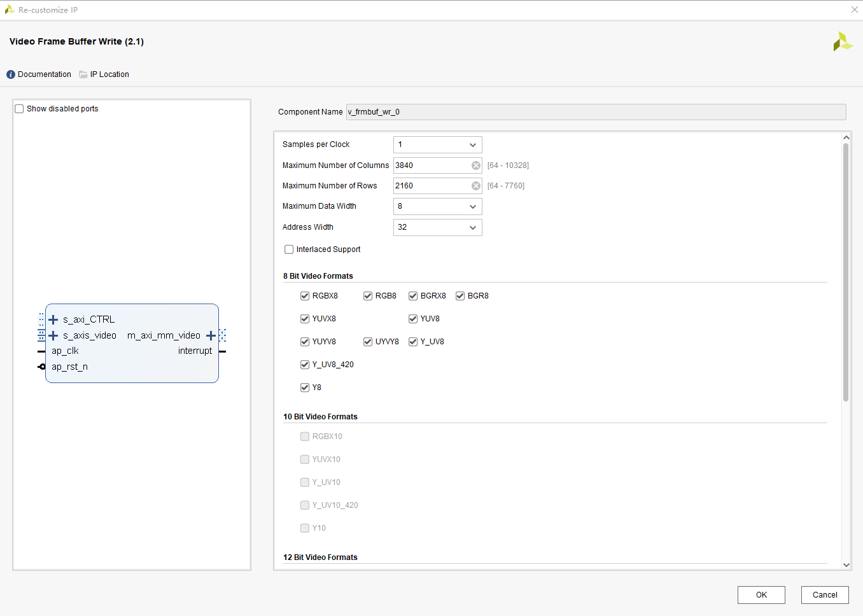The height and width of the screenshot is (616, 863).
Task: Click the Xilinx logo at top right
Action: 843,41
